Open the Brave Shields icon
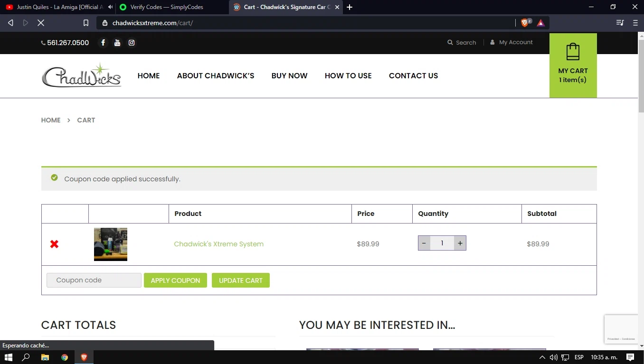 [526, 23]
